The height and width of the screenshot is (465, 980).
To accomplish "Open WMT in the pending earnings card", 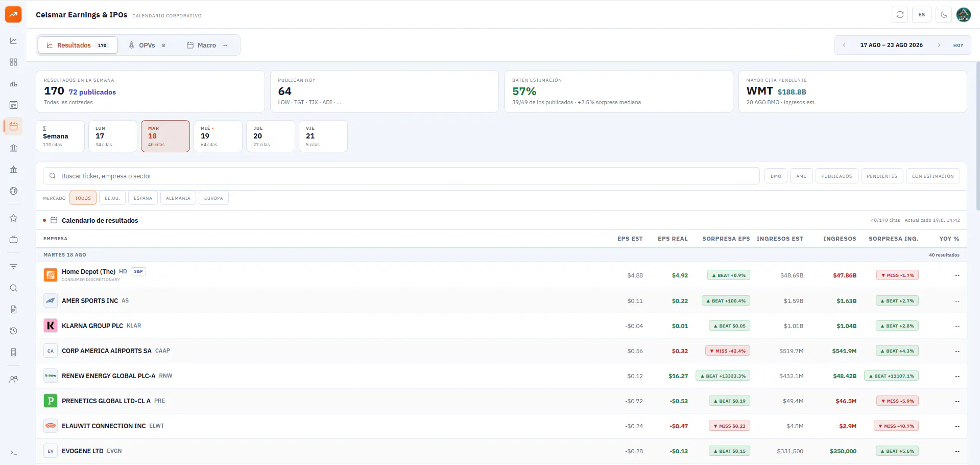I will [x=759, y=91].
